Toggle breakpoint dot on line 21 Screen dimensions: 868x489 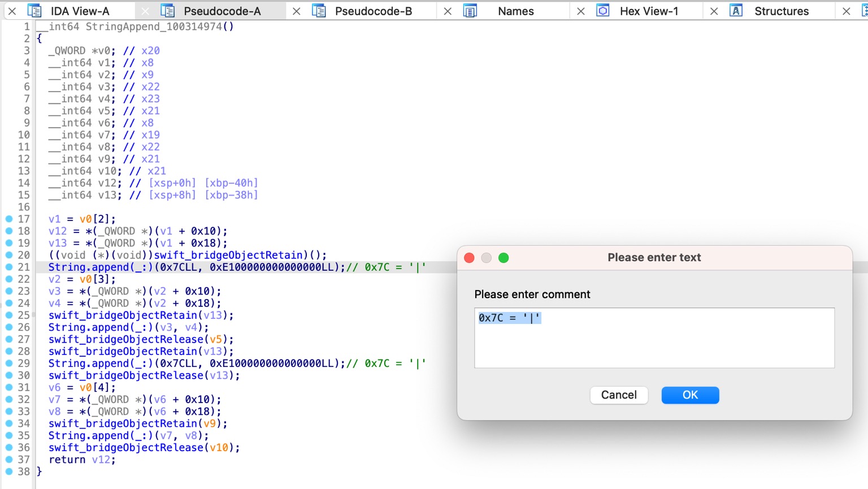pos(9,267)
